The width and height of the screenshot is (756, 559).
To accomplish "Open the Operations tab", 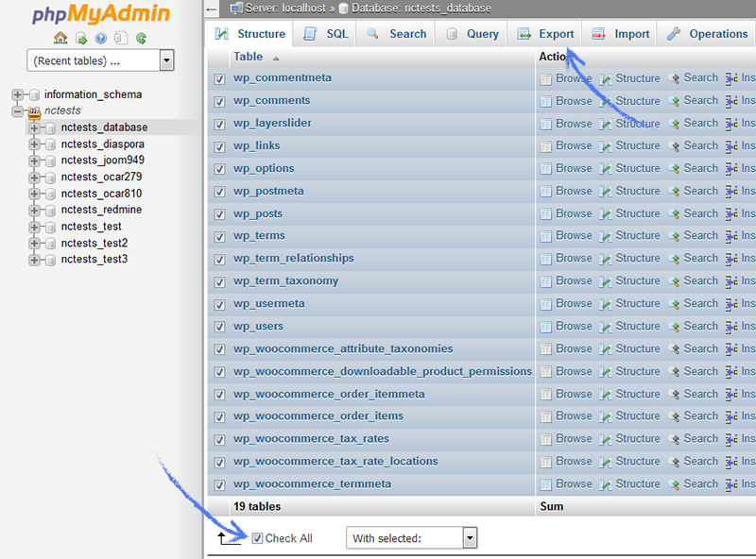I will pos(706,34).
